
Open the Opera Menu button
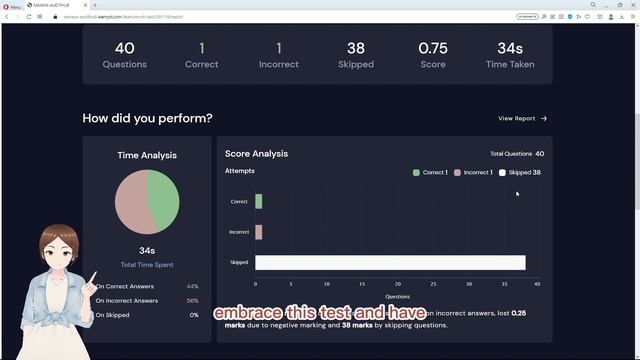click(12, 6)
